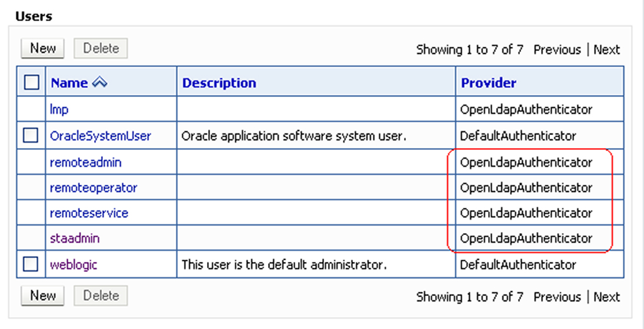The width and height of the screenshot is (644, 329).
Task: Click the bottom Previous pagination link
Action: (558, 297)
